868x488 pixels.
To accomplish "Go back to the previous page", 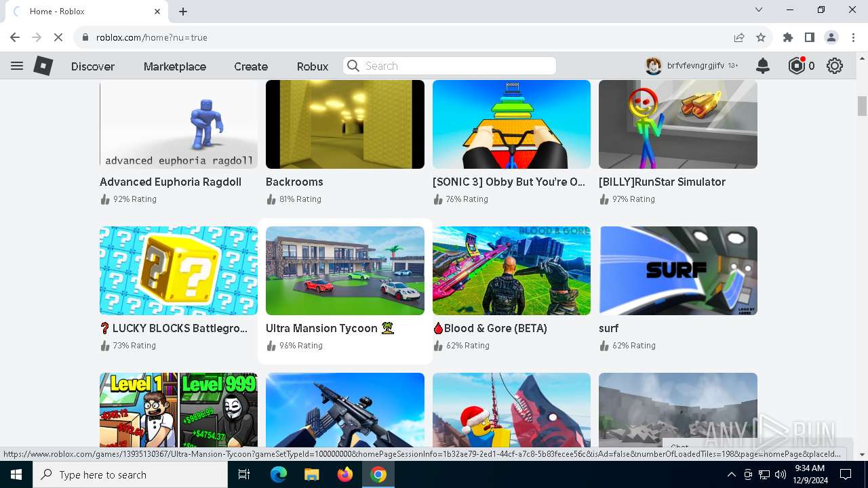I will [15, 37].
